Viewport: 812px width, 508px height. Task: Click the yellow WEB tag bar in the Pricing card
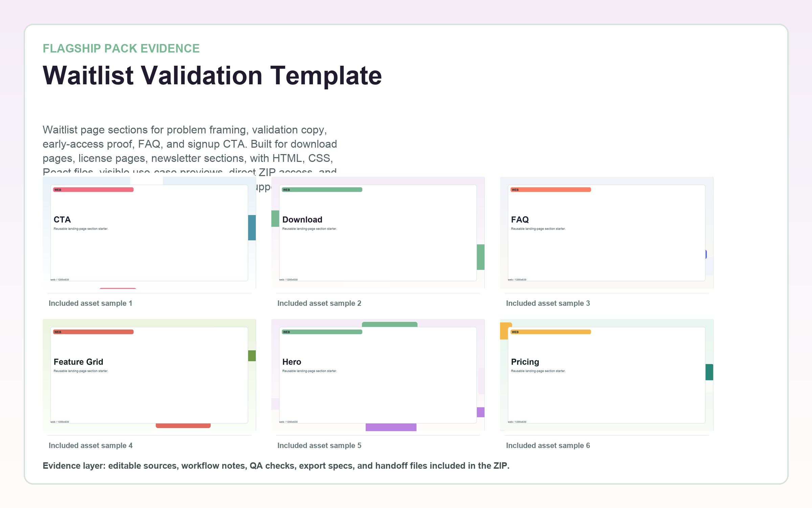[551, 332]
